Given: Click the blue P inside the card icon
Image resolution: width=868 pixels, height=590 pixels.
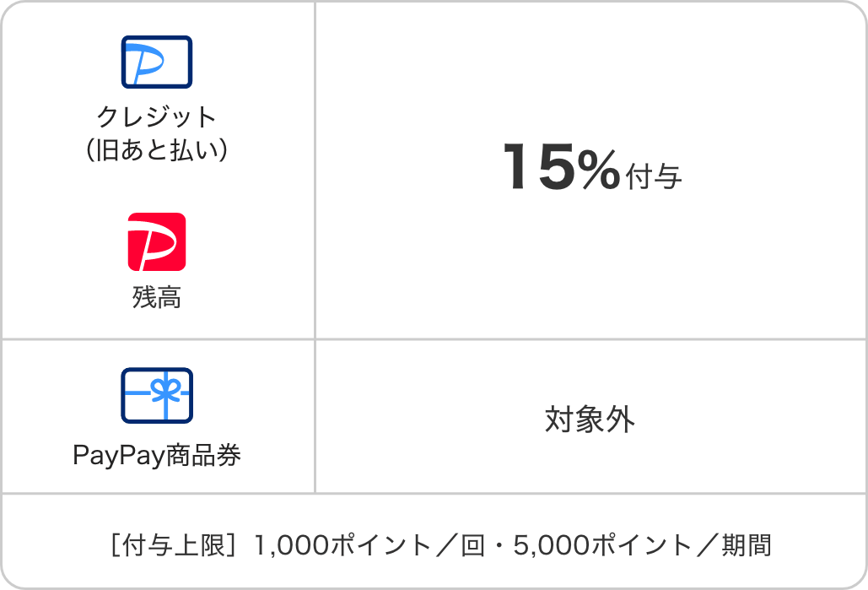Looking at the screenshot, I should 145,62.
